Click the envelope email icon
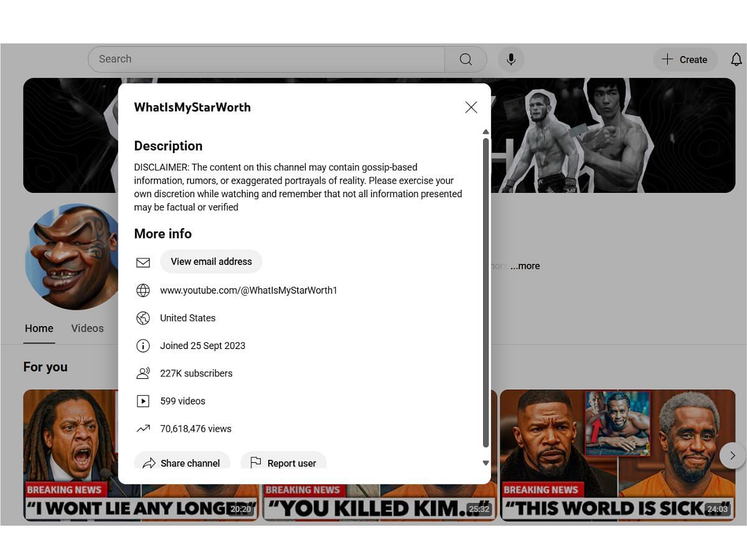Image resolution: width=747 pixels, height=560 pixels. pos(143,263)
